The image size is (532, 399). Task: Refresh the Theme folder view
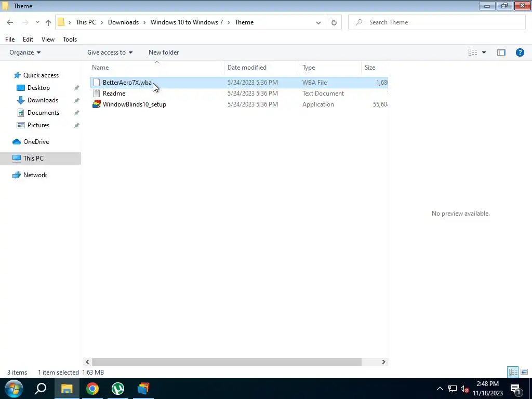334,22
